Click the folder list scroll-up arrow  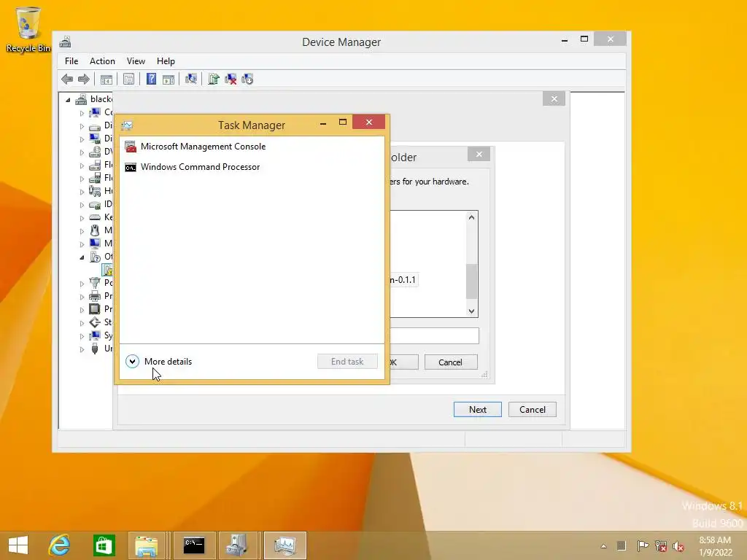pyautogui.click(x=471, y=217)
